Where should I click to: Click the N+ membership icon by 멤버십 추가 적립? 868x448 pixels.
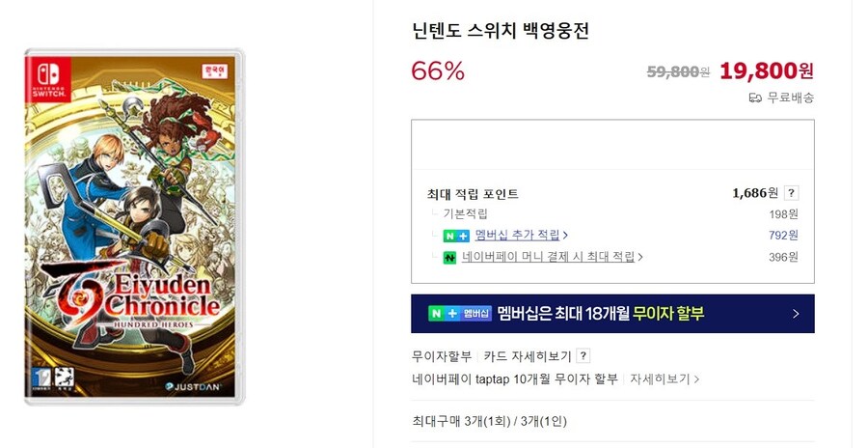(456, 236)
